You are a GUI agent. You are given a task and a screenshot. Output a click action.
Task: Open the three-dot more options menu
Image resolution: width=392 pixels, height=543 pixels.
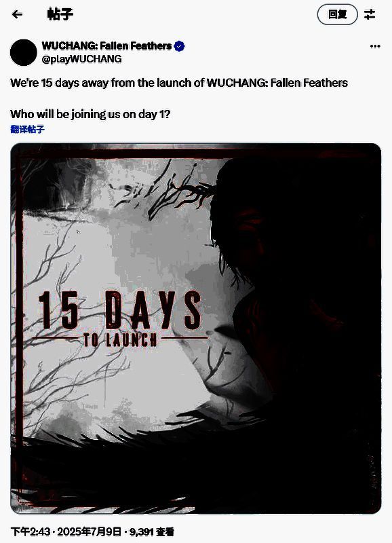[x=375, y=46]
